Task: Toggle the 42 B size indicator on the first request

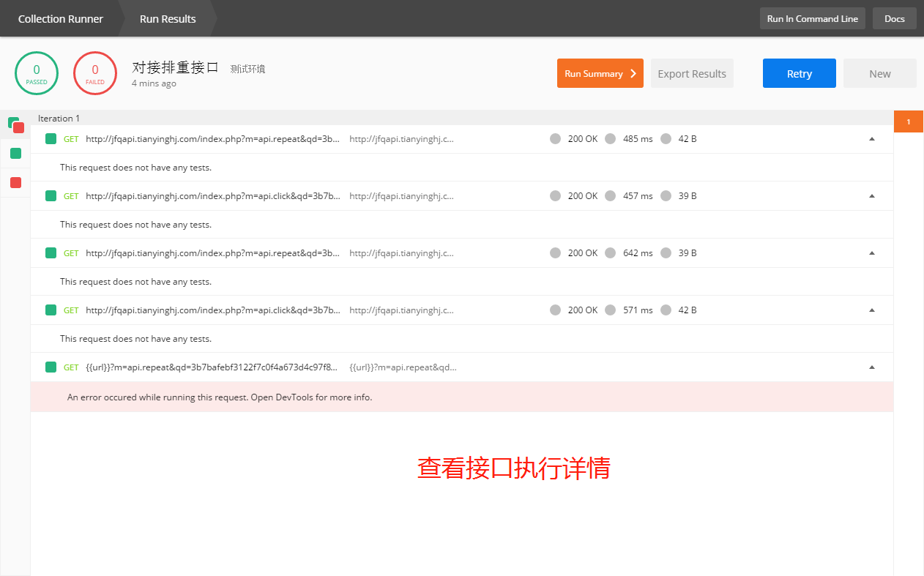Action: tap(678, 138)
